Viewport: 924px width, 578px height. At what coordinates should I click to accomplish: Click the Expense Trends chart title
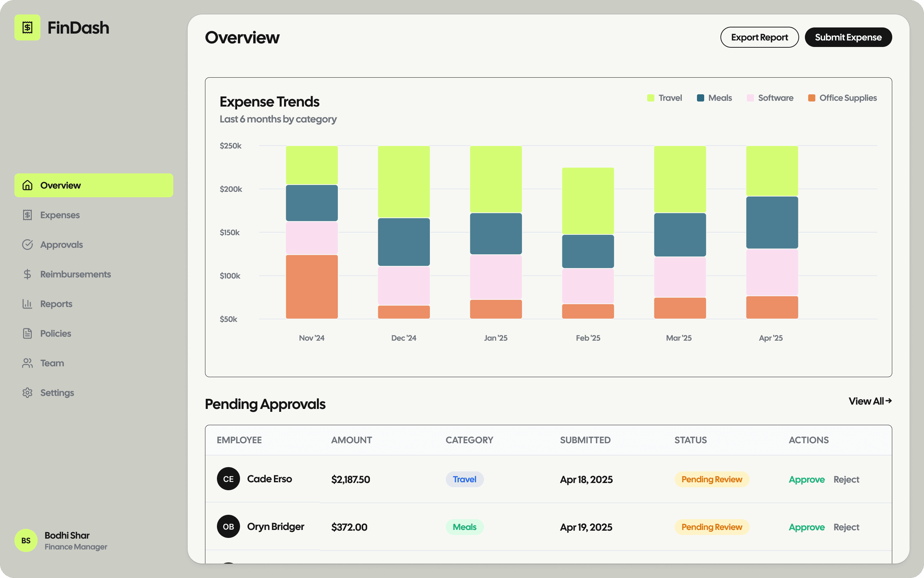269,102
